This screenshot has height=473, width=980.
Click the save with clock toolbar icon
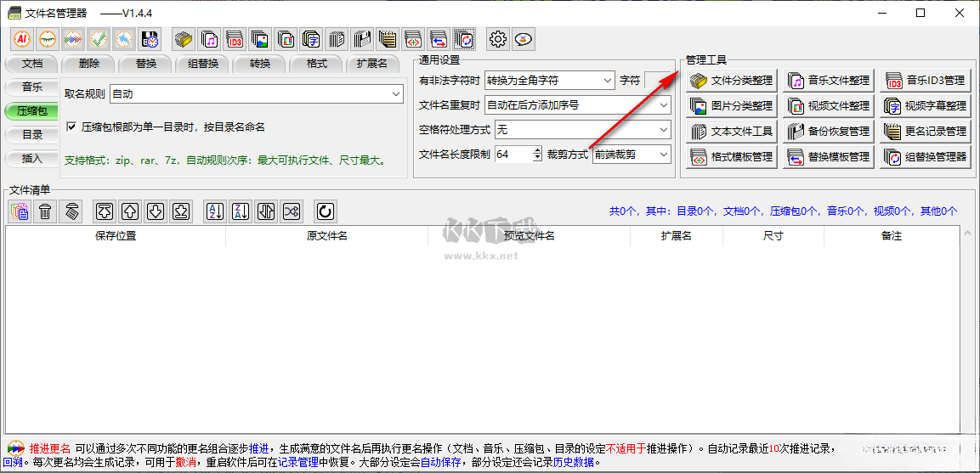click(x=150, y=38)
